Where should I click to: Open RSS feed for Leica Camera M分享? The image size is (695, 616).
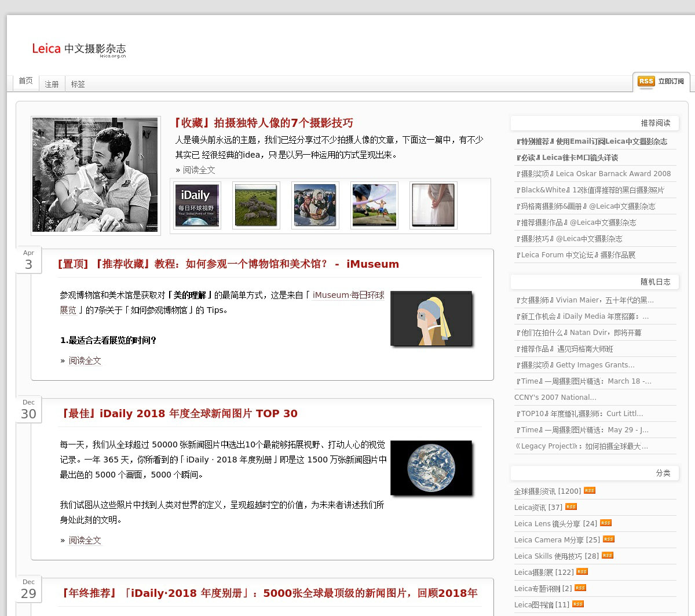(608, 539)
